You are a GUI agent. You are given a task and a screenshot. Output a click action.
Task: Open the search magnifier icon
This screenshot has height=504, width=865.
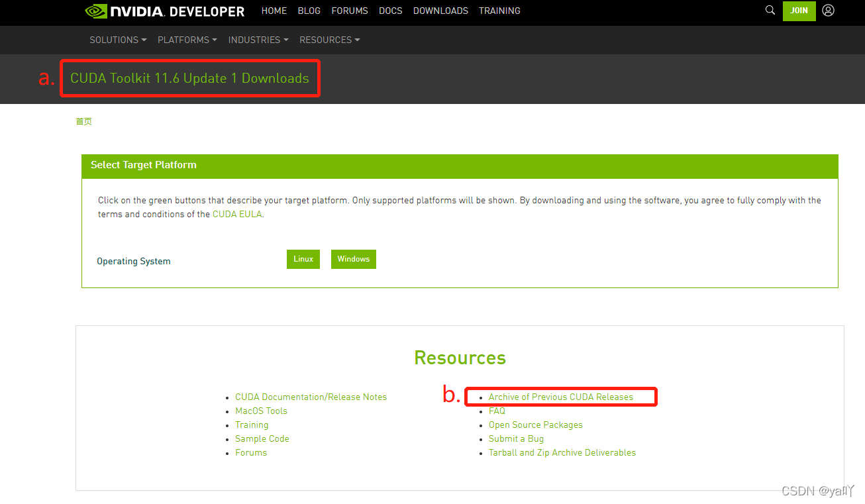pyautogui.click(x=770, y=11)
